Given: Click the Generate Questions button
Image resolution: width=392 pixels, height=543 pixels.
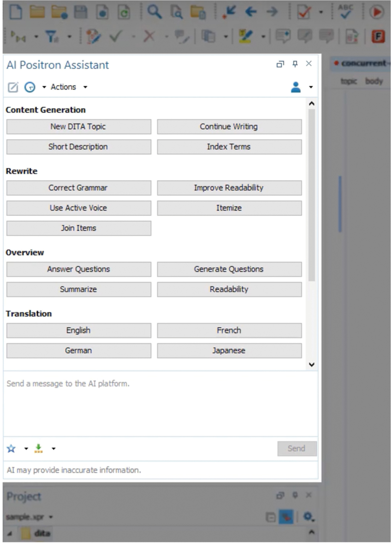Looking at the screenshot, I should pyautogui.click(x=229, y=269).
